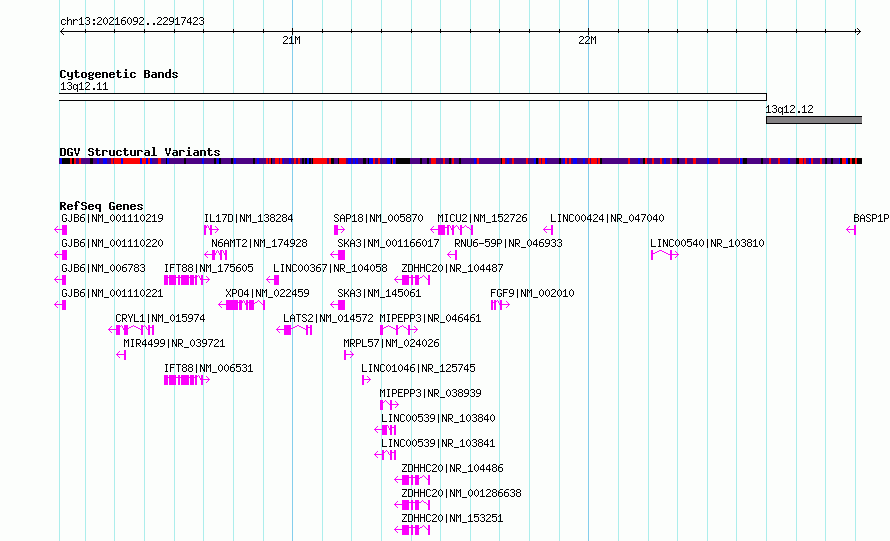Viewport: 890px width, 541px height.
Task: Click the ZDHHC20|NM_153251 gene glyph
Action: point(412,530)
